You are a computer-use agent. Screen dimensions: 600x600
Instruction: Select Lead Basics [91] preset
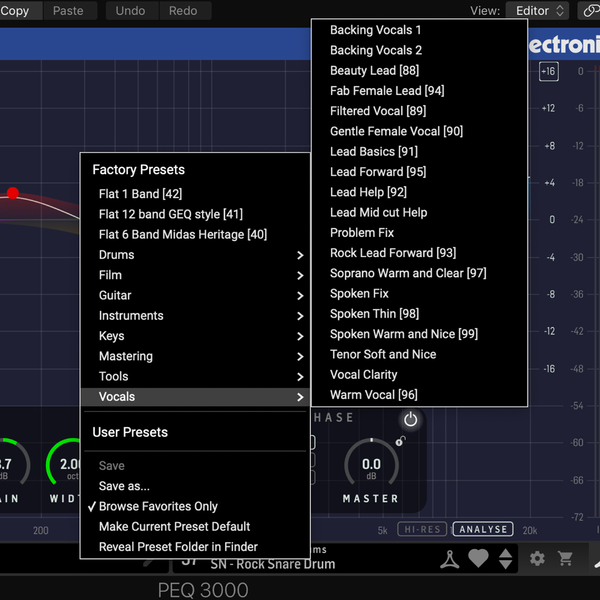click(x=419, y=152)
